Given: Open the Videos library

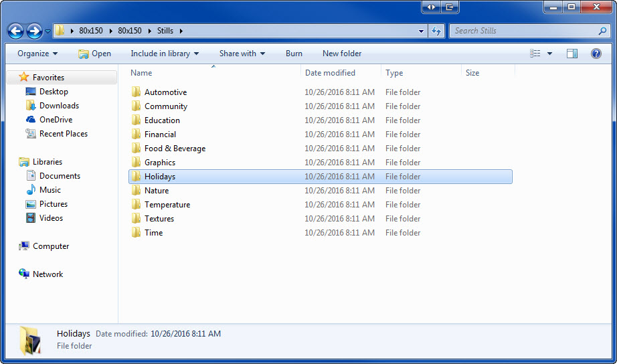Looking at the screenshot, I should click(51, 218).
